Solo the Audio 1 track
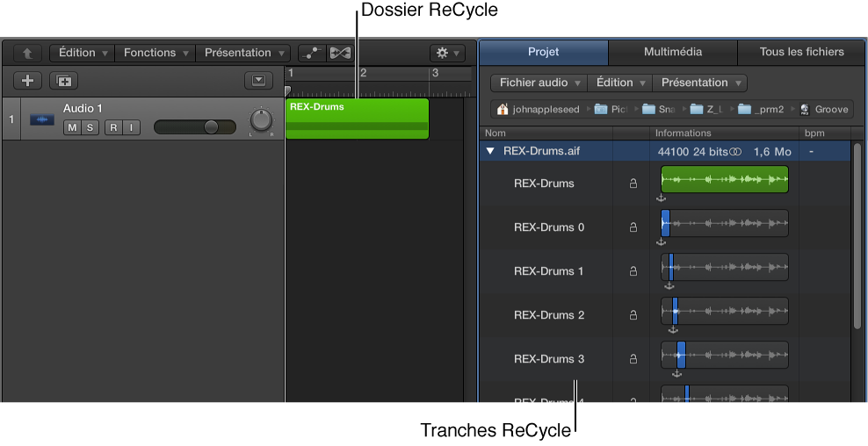This screenshot has width=868, height=446. 90,128
